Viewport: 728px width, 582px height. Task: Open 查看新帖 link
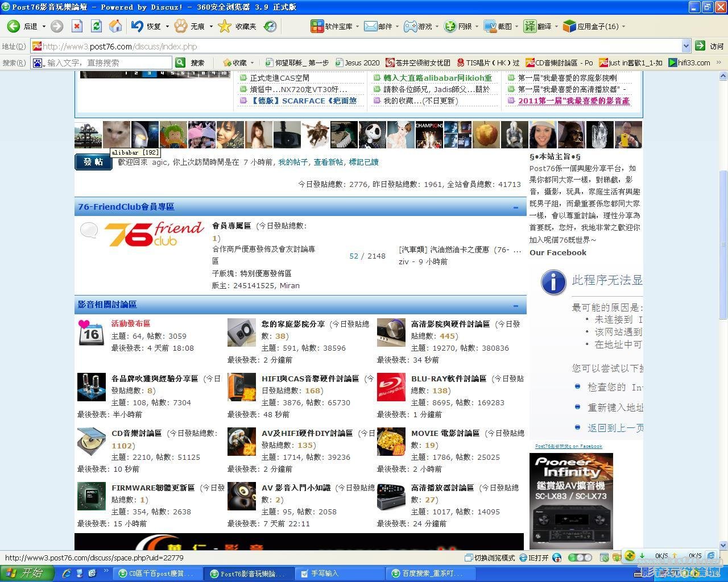pos(329,162)
